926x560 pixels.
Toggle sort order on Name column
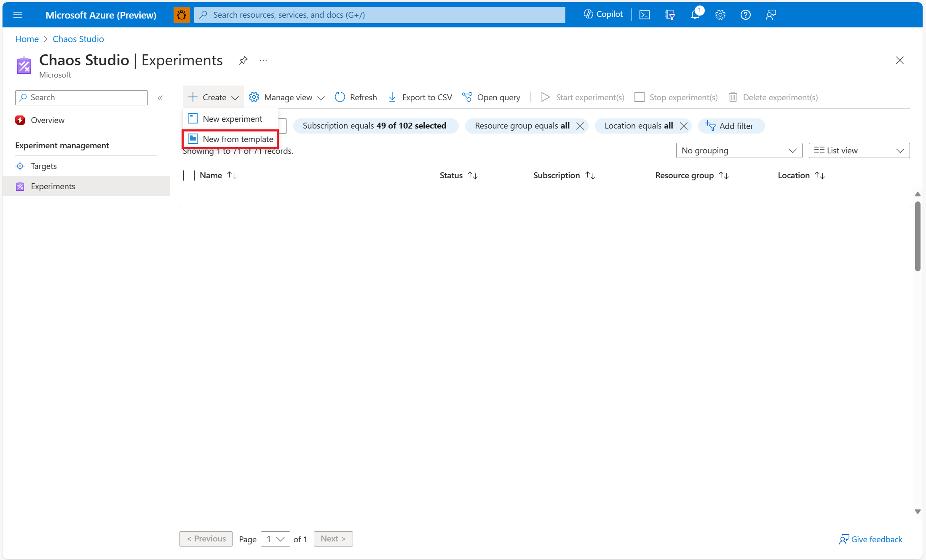pos(231,175)
